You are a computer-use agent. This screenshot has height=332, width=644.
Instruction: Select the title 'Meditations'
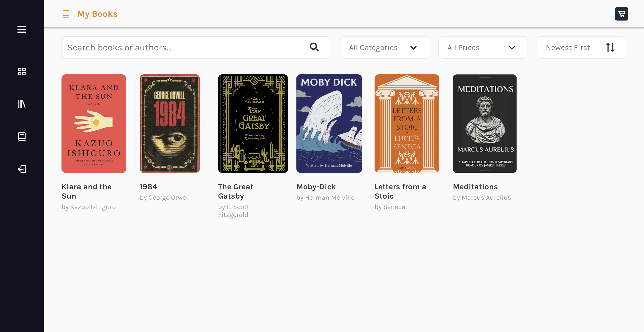coord(475,187)
